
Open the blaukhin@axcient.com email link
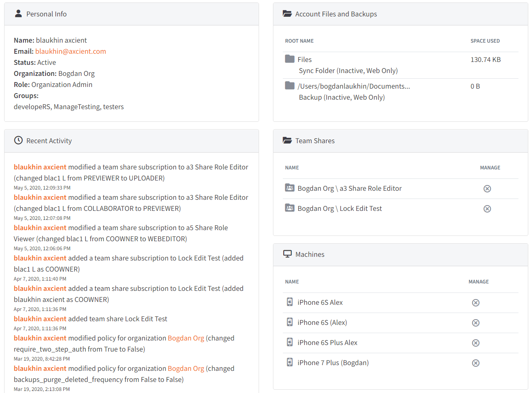click(71, 51)
